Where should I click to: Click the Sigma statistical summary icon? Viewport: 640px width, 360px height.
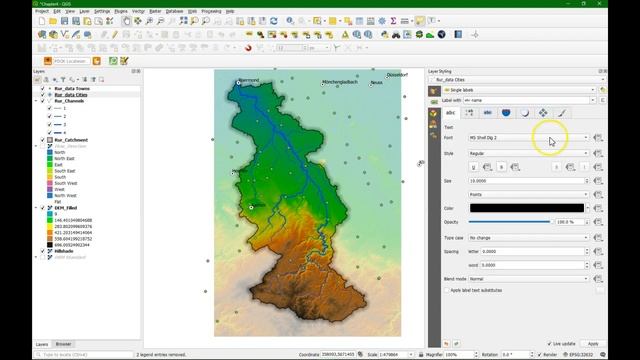[393, 21]
